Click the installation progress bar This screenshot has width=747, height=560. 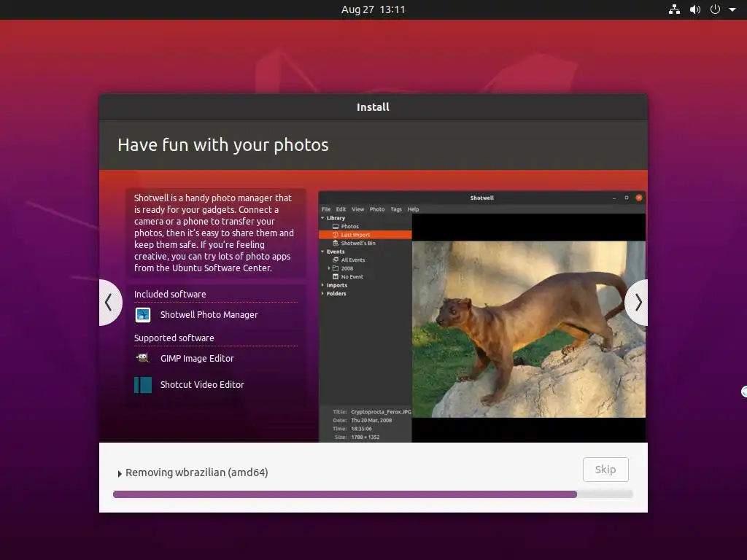coord(373,494)
